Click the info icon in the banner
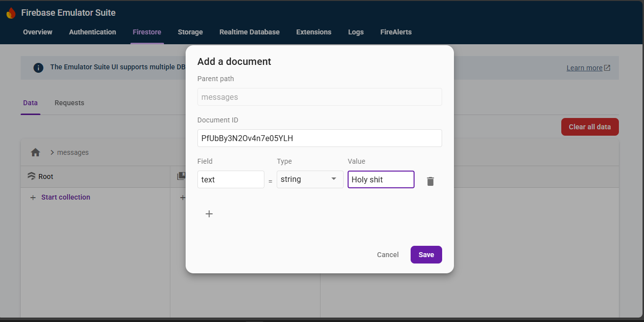Screen dimensions: 644x322 [x=38, y=67]
